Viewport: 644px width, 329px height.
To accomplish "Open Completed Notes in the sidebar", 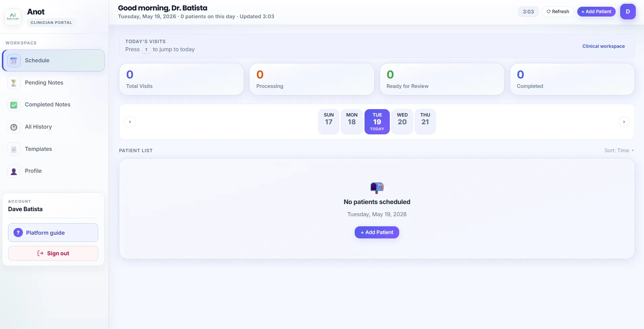I will coord(53,105).
